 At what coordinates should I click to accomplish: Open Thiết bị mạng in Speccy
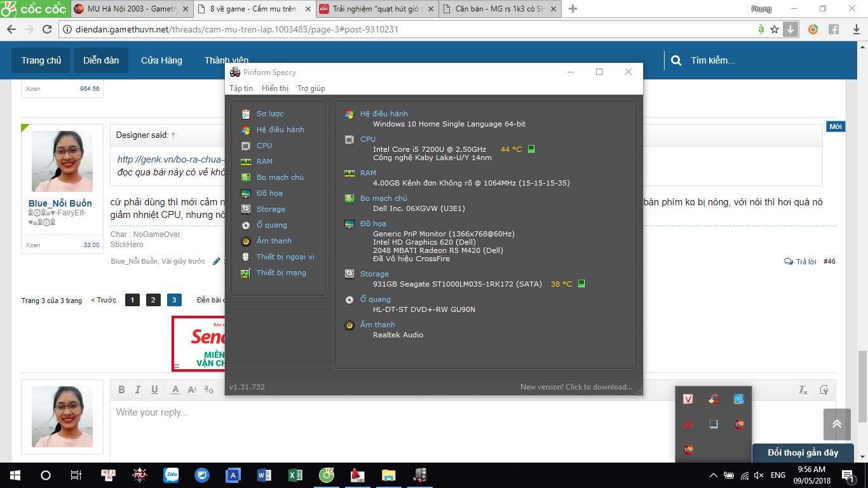[281, 273]
